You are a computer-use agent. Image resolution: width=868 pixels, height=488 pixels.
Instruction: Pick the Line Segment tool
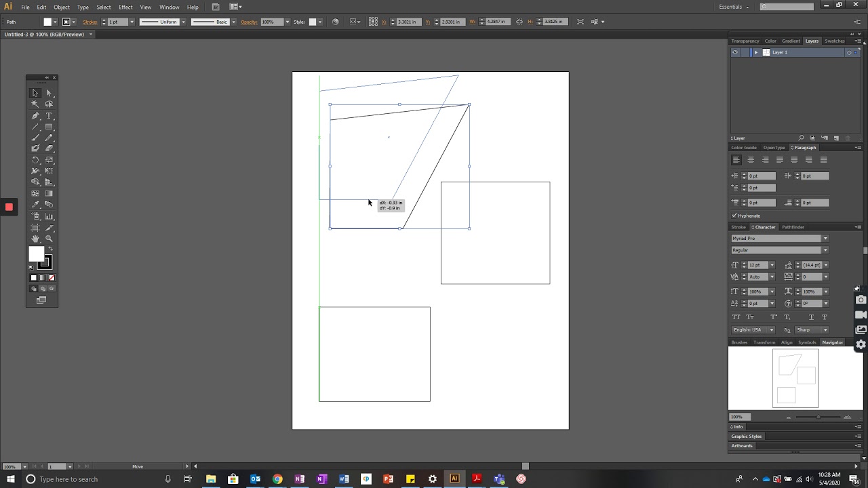coord(35,126)
